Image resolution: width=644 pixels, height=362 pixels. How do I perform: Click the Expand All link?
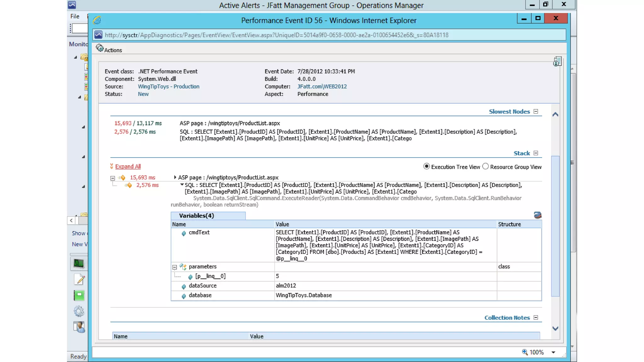pos(128,167)
